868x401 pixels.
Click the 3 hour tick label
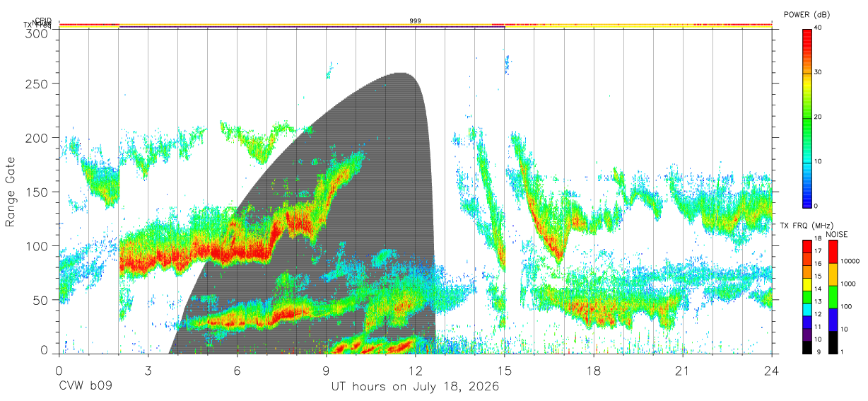click(x=148, y=370)
